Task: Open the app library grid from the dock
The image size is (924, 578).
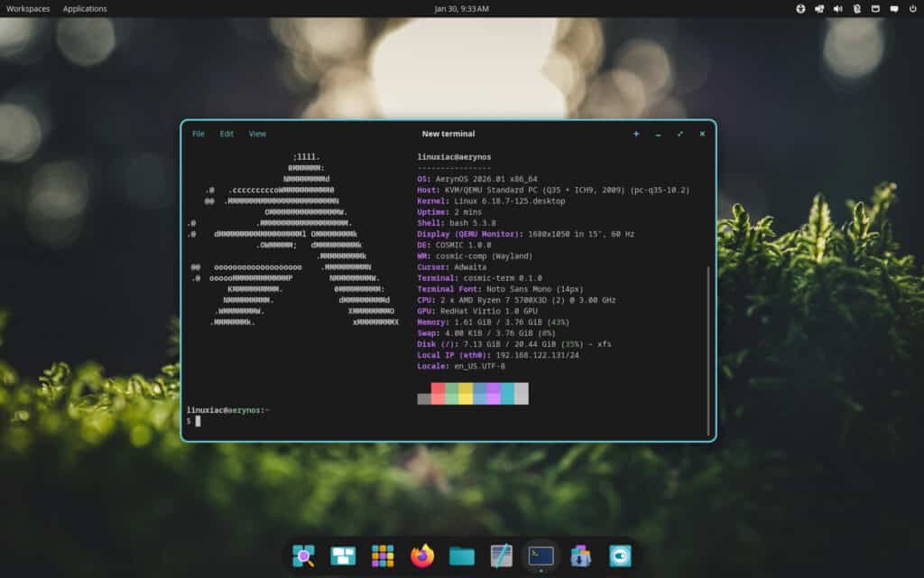Action: pos(383,555)
